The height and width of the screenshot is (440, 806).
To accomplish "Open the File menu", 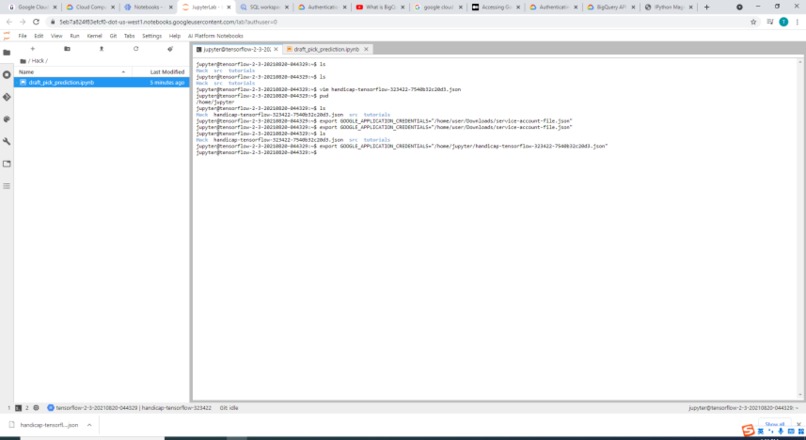I will [x=23, y=36].
